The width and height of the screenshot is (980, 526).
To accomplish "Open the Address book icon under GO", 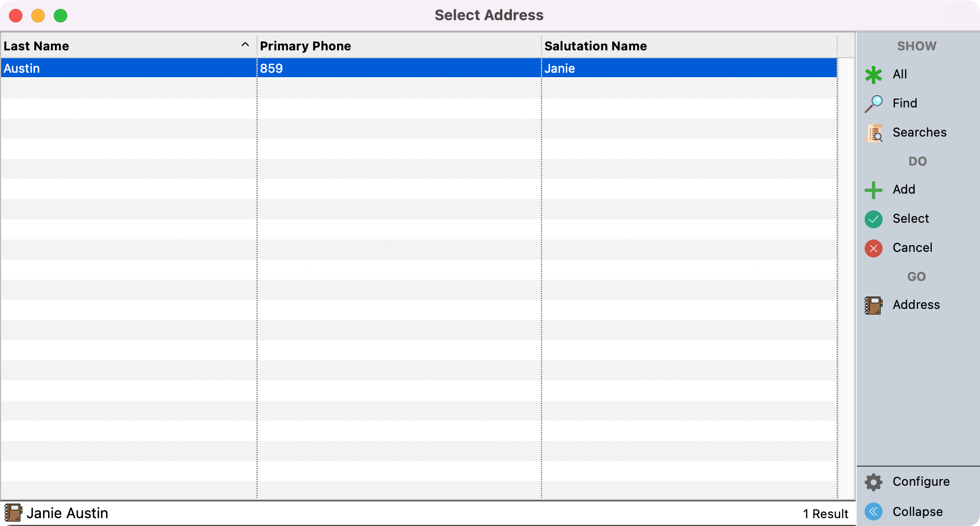I will [x=873, y=305].
